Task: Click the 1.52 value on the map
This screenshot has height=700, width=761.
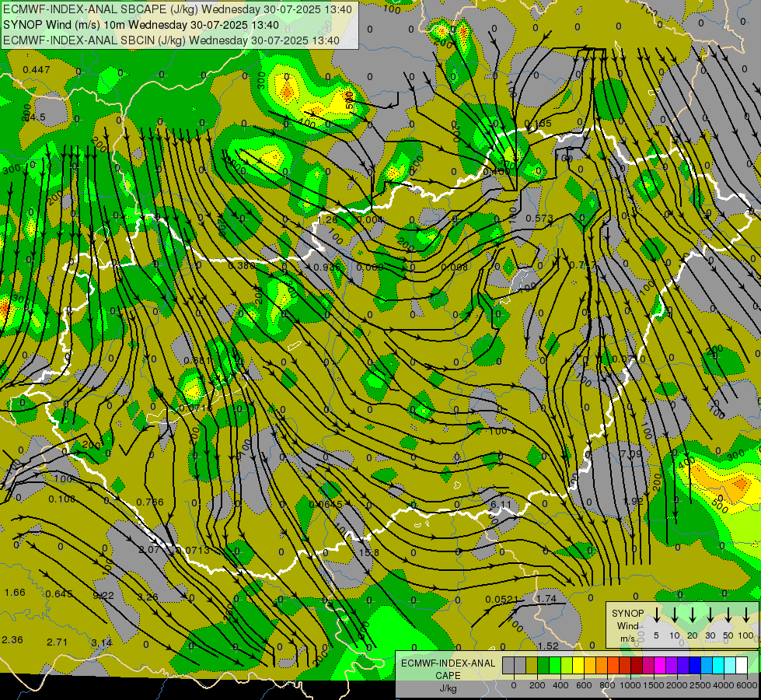Action: coord(548,646)
